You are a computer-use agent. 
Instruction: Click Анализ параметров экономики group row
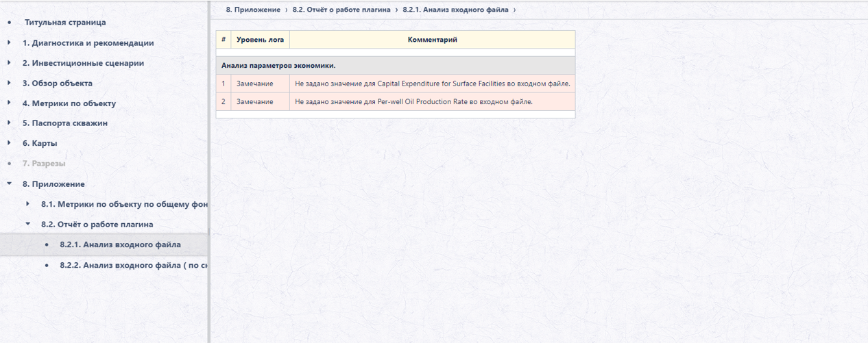click(396, 66)
